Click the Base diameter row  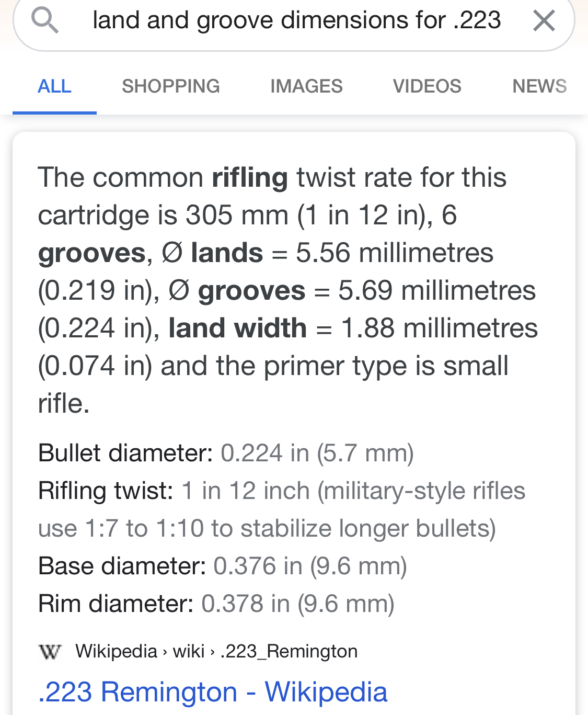[223, 566]
